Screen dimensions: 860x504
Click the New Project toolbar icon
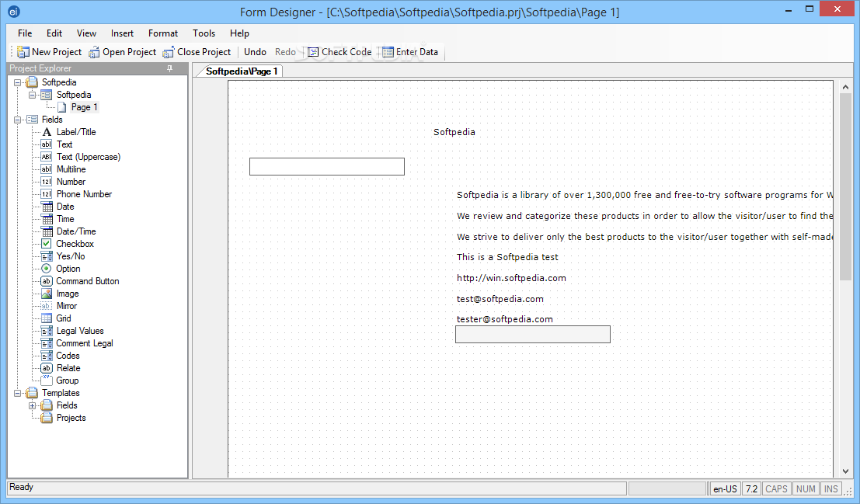[x=23, y=52]
